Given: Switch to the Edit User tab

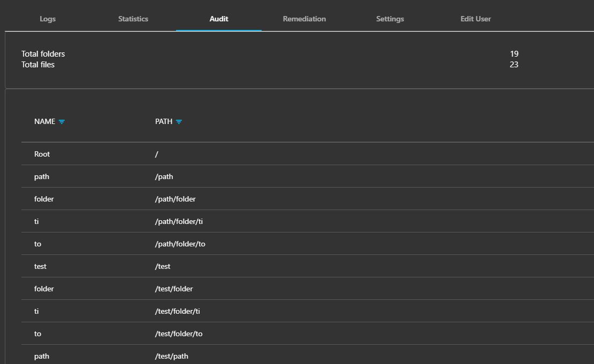Looking at the screenshot, I should click(x=475, y=19).
